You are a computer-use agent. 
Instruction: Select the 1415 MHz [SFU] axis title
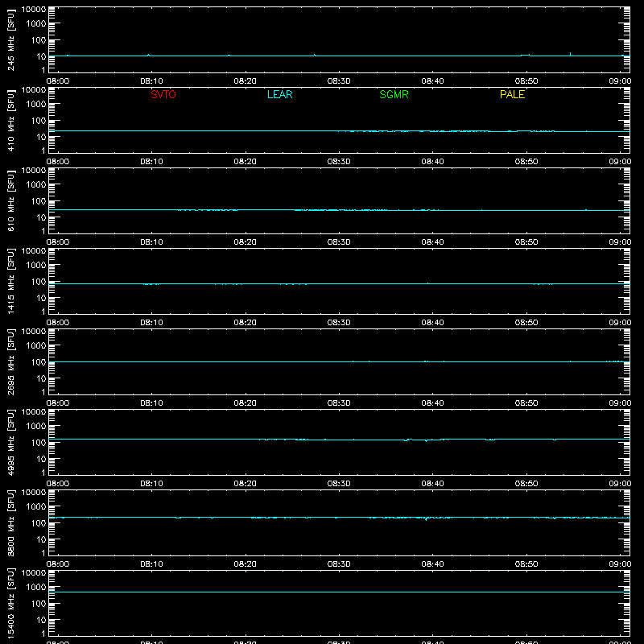(x=11, y=281)
